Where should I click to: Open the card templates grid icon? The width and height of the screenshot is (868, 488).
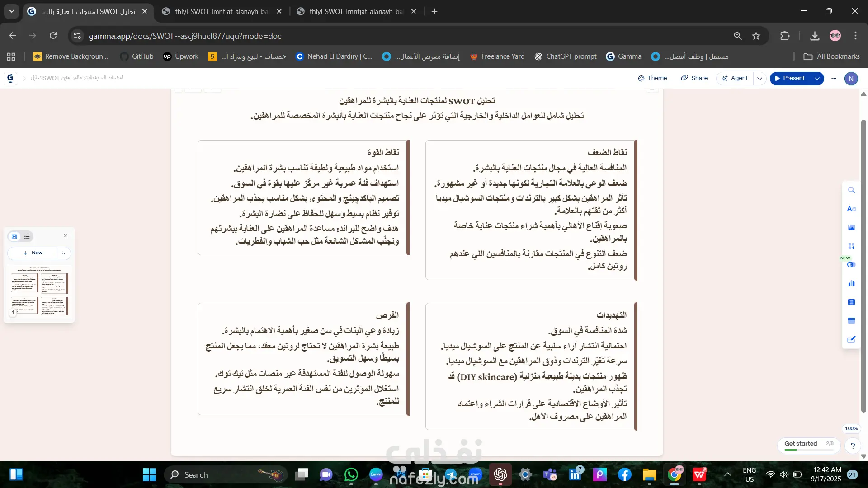(851, 246)
